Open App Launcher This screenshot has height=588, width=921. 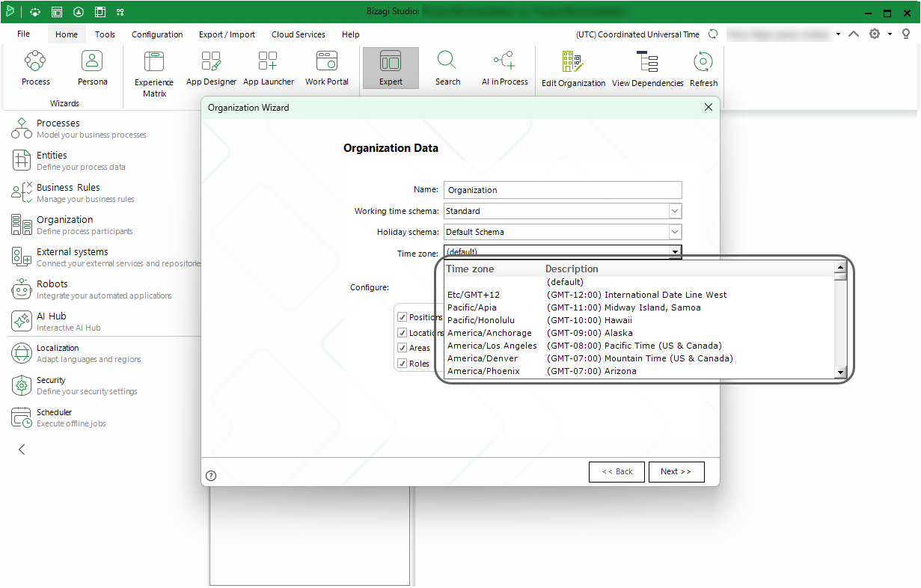click(x=269, y=68)
